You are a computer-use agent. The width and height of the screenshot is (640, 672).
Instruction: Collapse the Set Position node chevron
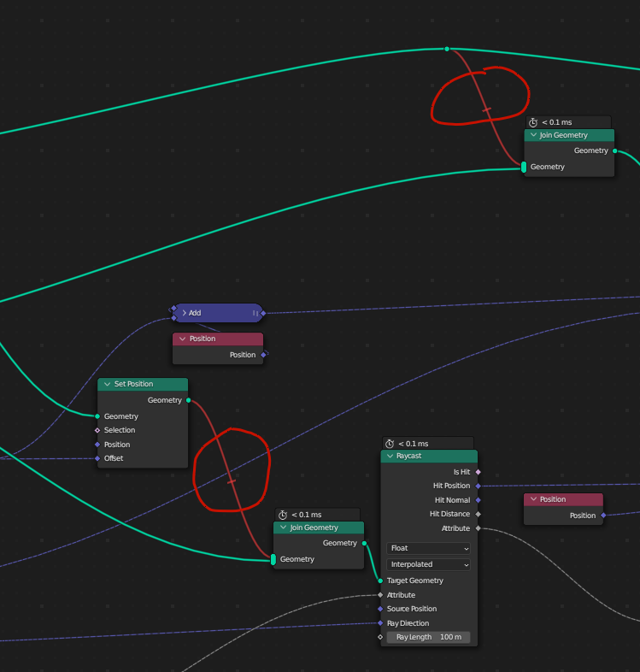click(107, 384)
